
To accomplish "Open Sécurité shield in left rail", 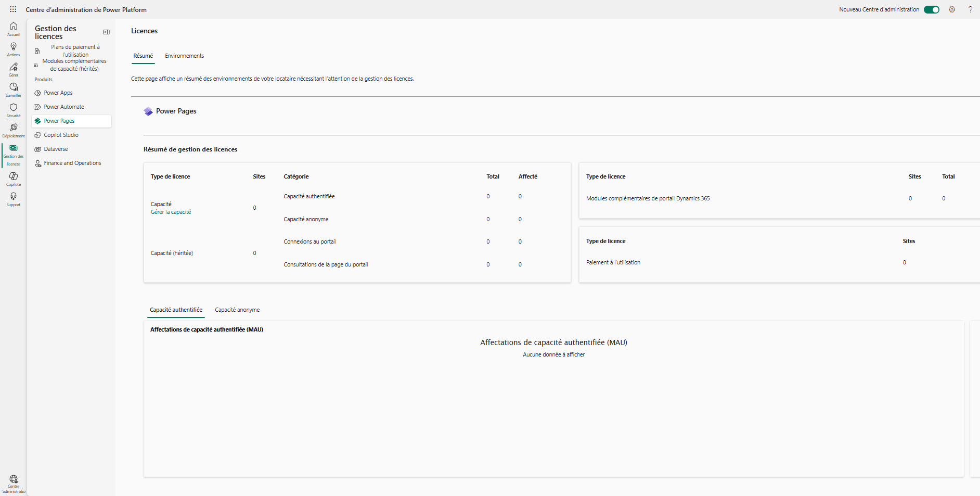I will click(14, 110).
